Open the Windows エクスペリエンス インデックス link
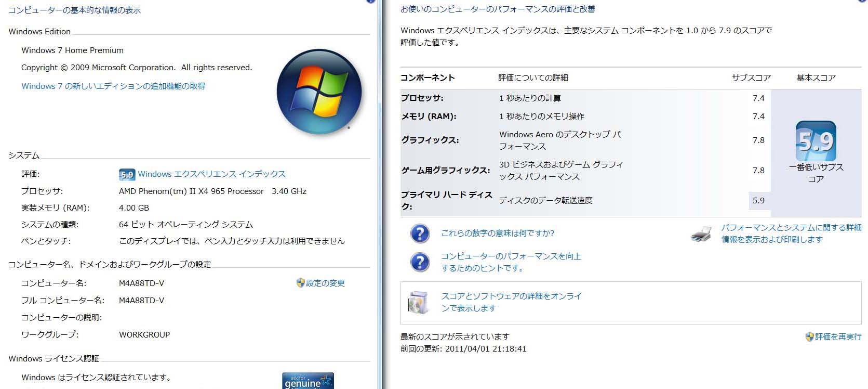This screenshot has height=389, width=868. click(212, 174)
